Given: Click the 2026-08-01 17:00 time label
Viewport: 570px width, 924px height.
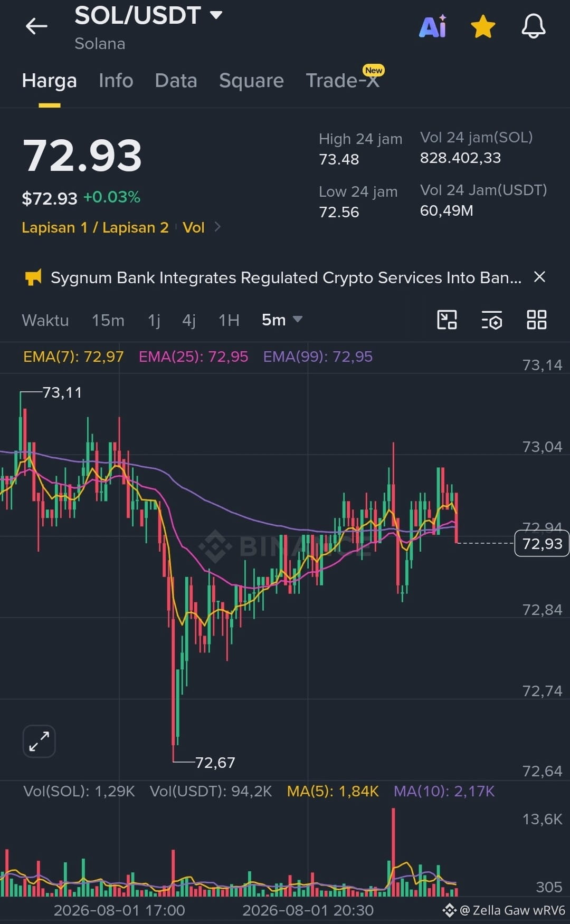Looking at the screenshot, I should tap(119, 910).
